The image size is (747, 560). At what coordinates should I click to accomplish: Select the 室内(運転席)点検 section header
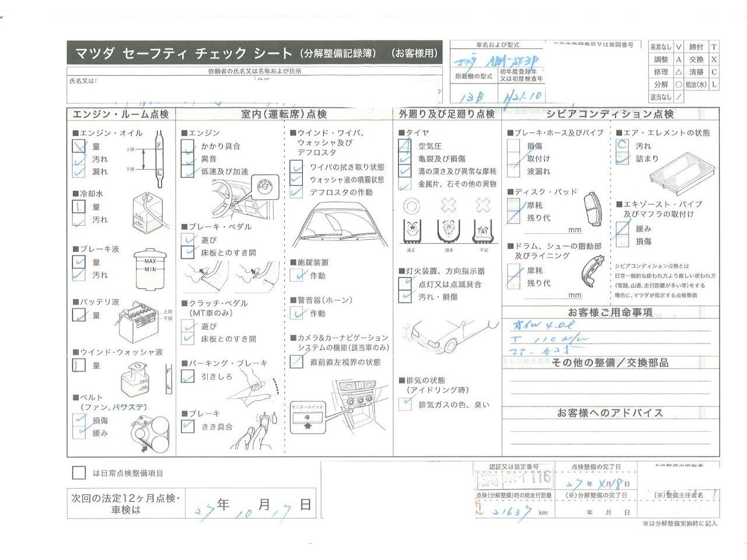point(284,114)
